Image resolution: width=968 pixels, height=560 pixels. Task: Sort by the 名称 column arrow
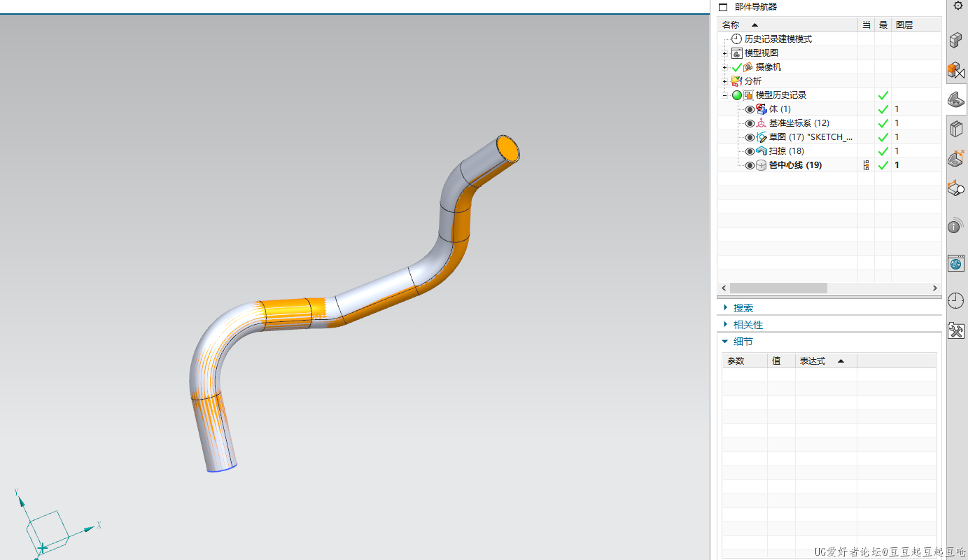[755, 25]
